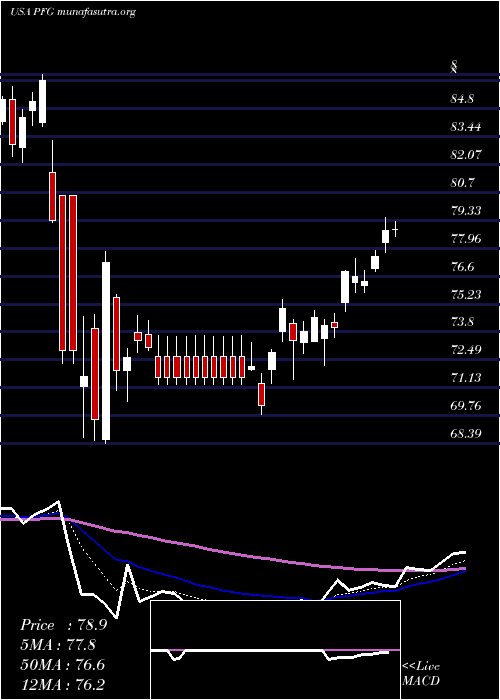Click the 76.6 price axis label
The image size is (500, 700).
pyautogui.click(x=463, y=267)
